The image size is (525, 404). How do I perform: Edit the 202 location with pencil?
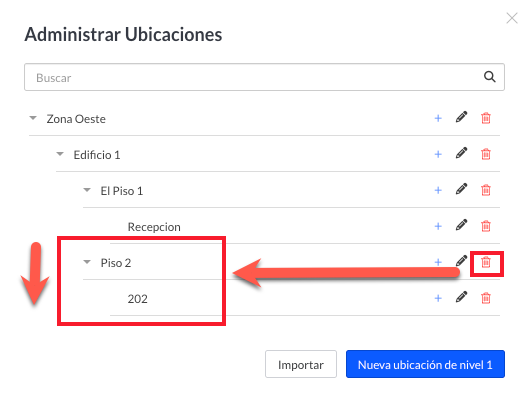[x=461, y=297]
